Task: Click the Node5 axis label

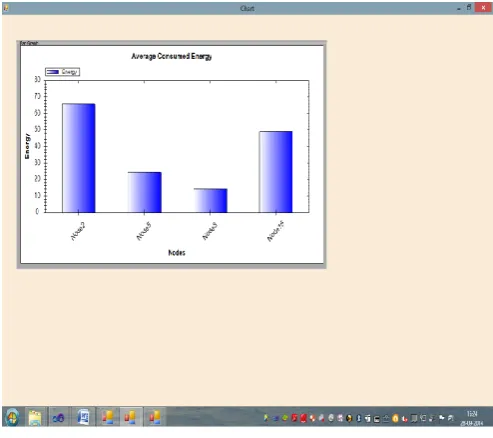Action: tap(144, 231)
